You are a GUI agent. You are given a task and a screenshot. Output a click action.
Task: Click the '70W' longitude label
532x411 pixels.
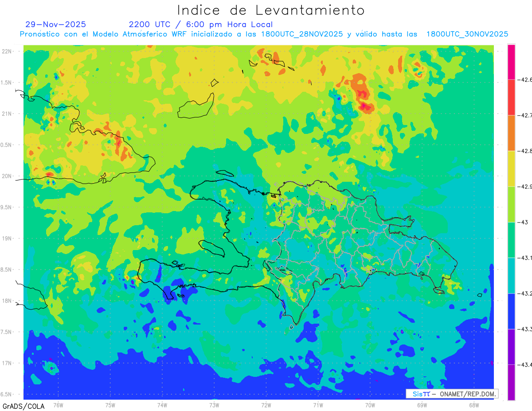click(x=370, y=405)
